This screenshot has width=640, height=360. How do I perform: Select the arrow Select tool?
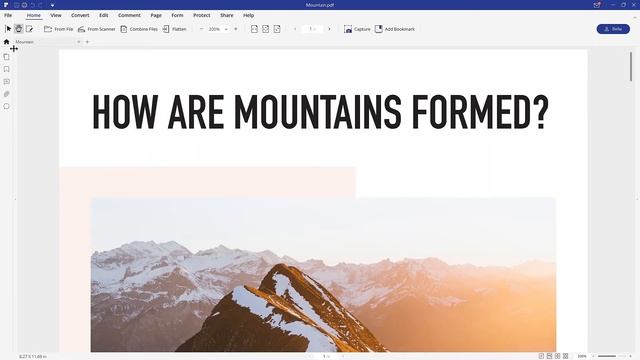8,29
